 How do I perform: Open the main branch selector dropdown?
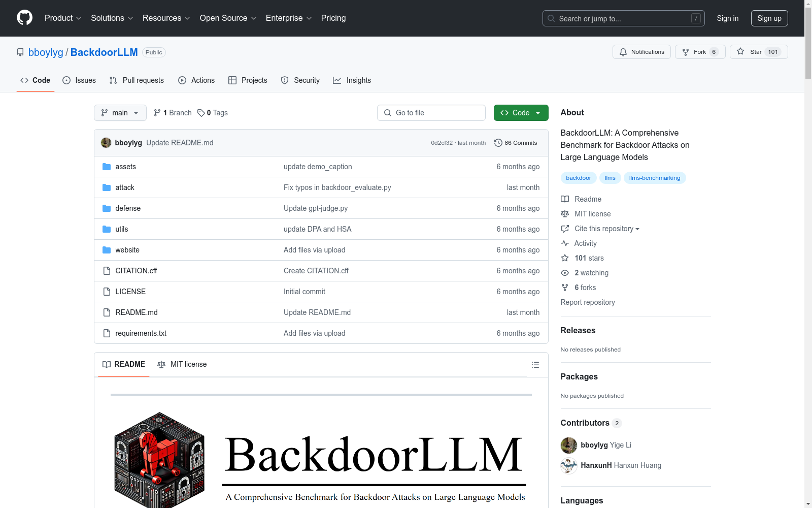click(x=120, y=113)
